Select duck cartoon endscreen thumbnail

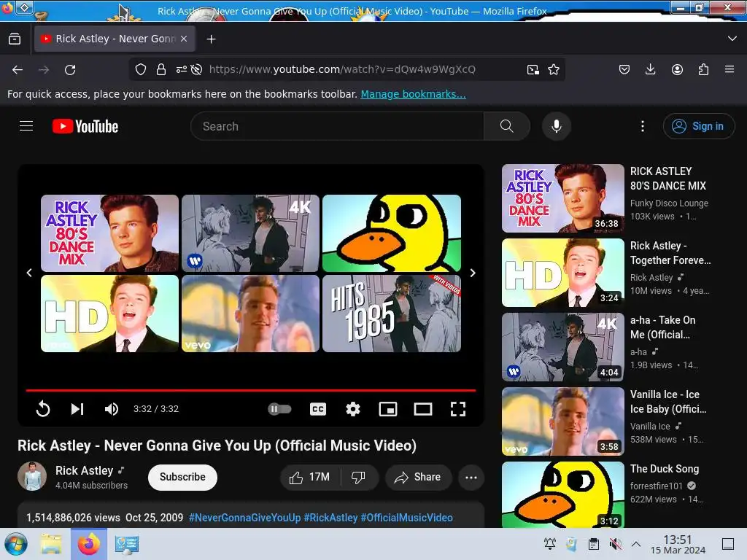(392, 233)
